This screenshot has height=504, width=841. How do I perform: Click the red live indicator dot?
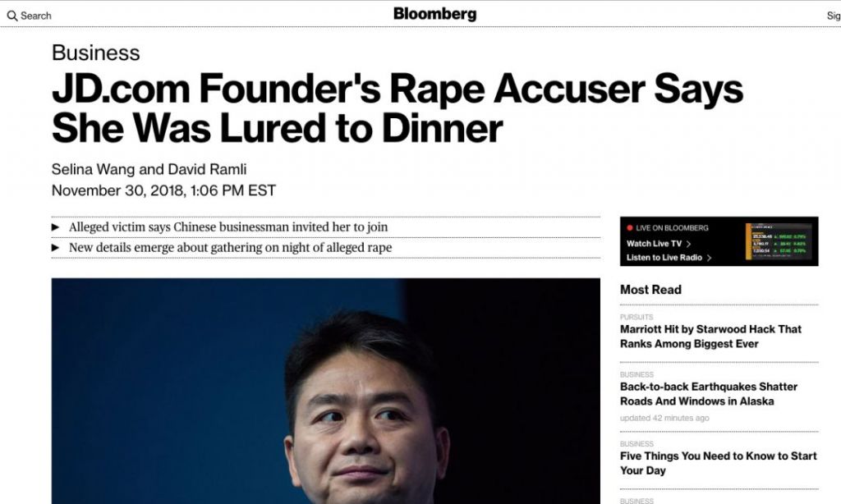click(x=630, y=228)
